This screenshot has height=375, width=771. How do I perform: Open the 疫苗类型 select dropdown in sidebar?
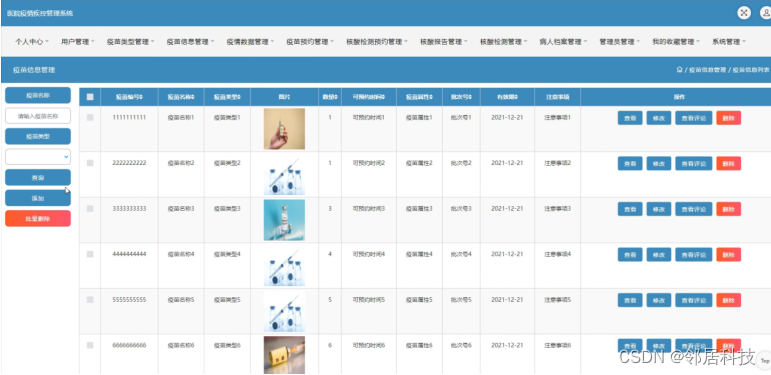(x=38, y=157)
